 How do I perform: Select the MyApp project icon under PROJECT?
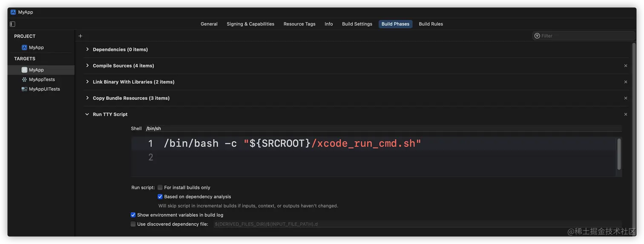point(24,47)
